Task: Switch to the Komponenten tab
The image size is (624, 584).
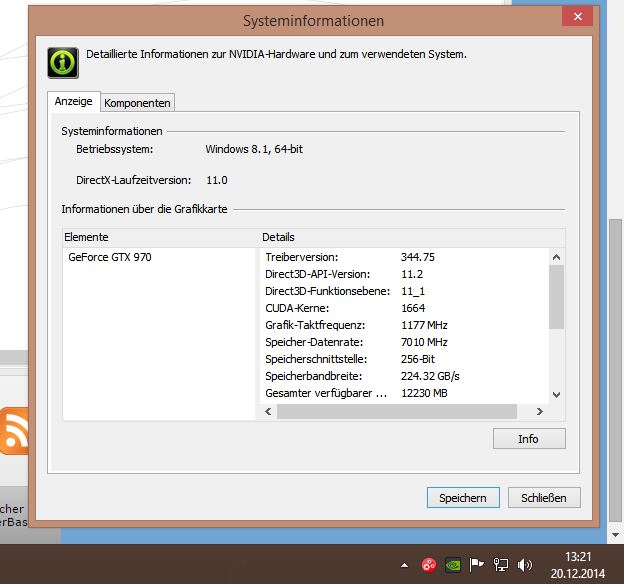Action: click(x=137, y=103)
